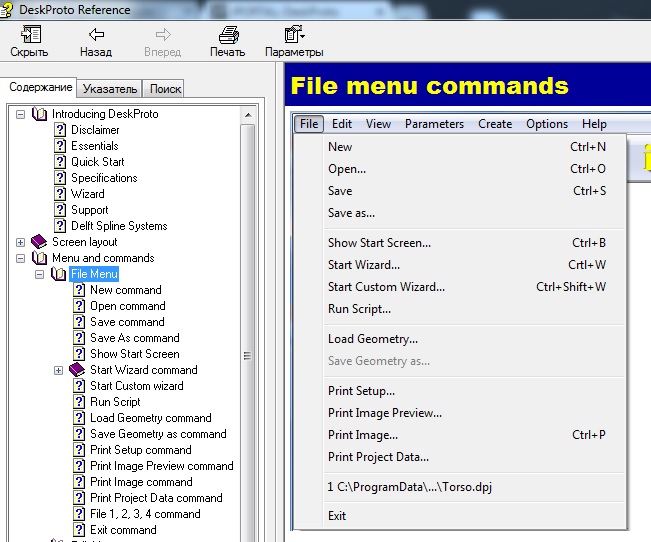Click Show Start Screen... in the menu

(x=467, y=243)
